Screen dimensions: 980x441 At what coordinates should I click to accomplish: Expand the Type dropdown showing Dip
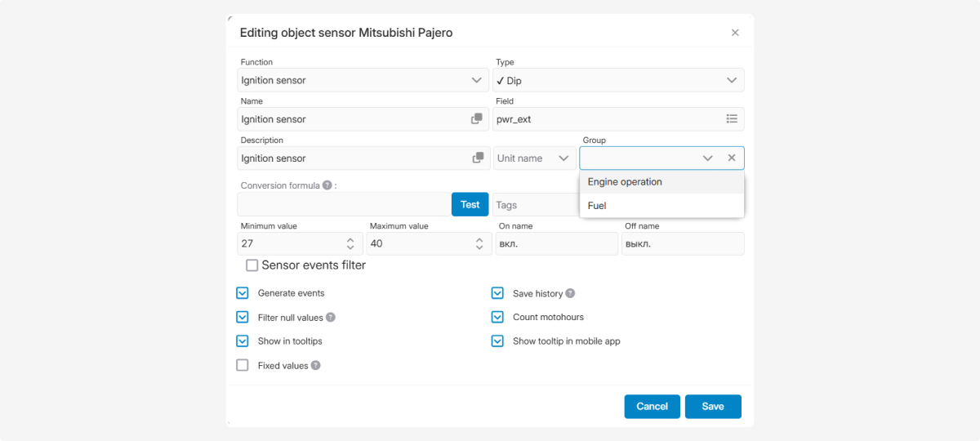(x=619, y=80)
